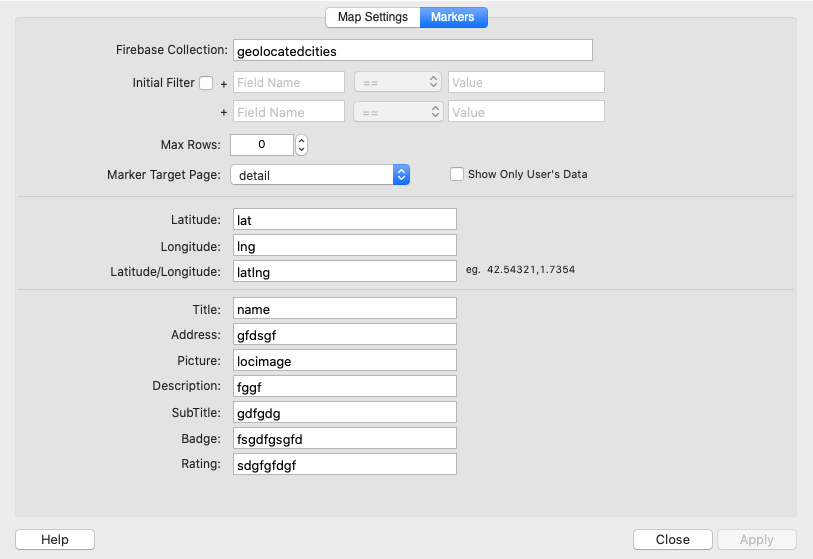The width and height of the screenshot is (813, 559).
Task: Switch to the Map Settings tab
Action: (372, 17)
